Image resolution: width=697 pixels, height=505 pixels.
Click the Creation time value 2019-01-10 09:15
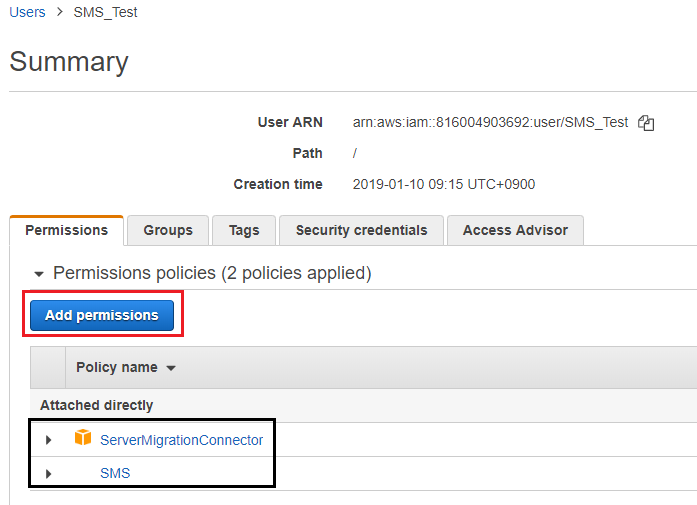[x=444, y=184]
